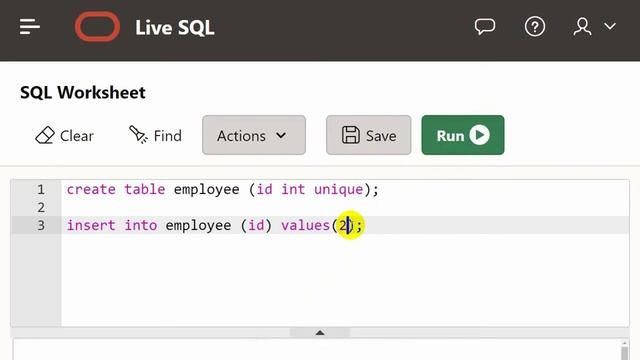Screen dimensions: 640x360
Task: Open the Actions dropdown menu
Action: 254,135
